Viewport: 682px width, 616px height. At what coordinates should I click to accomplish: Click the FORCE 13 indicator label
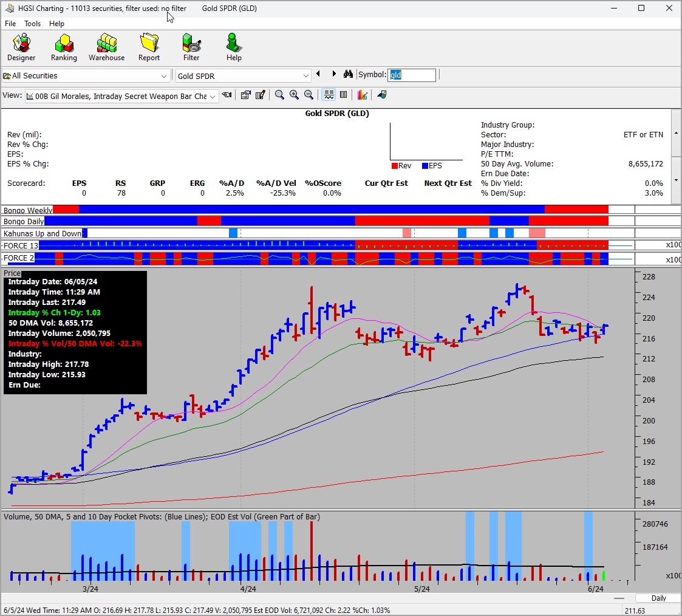click(20, 246)
